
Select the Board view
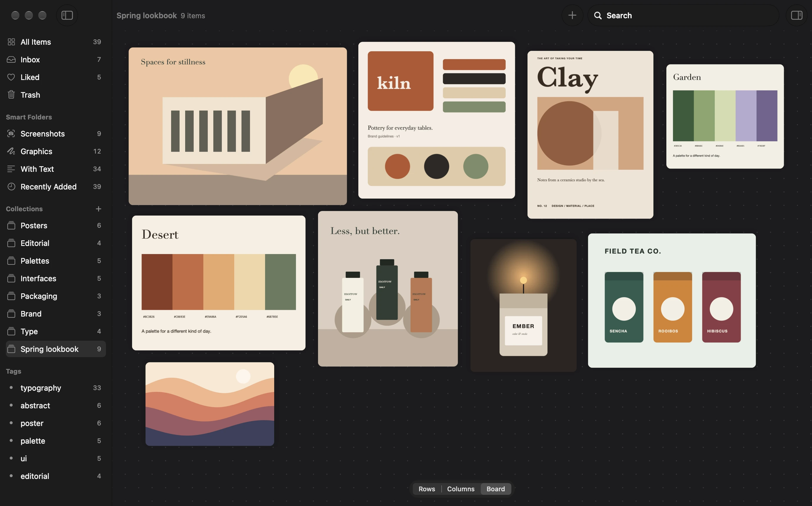(495, 489)
